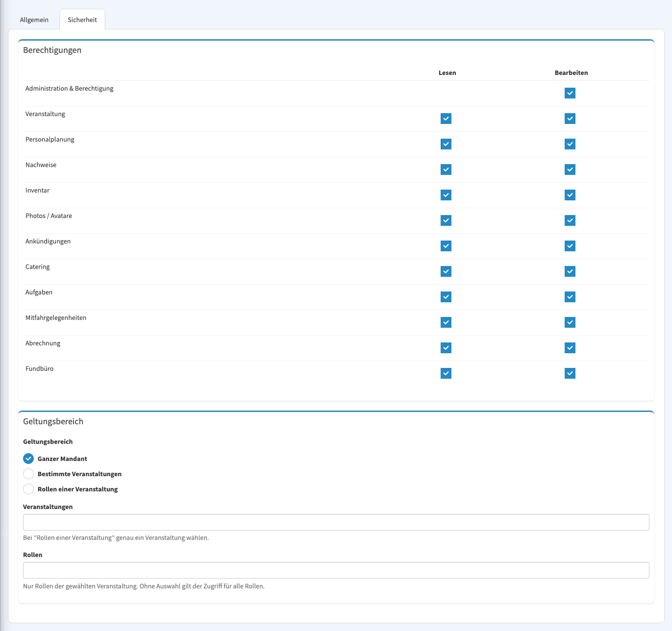The image size is (672, 631).
Task: Click the Personalplanung row label
Action: click(50, 140)
